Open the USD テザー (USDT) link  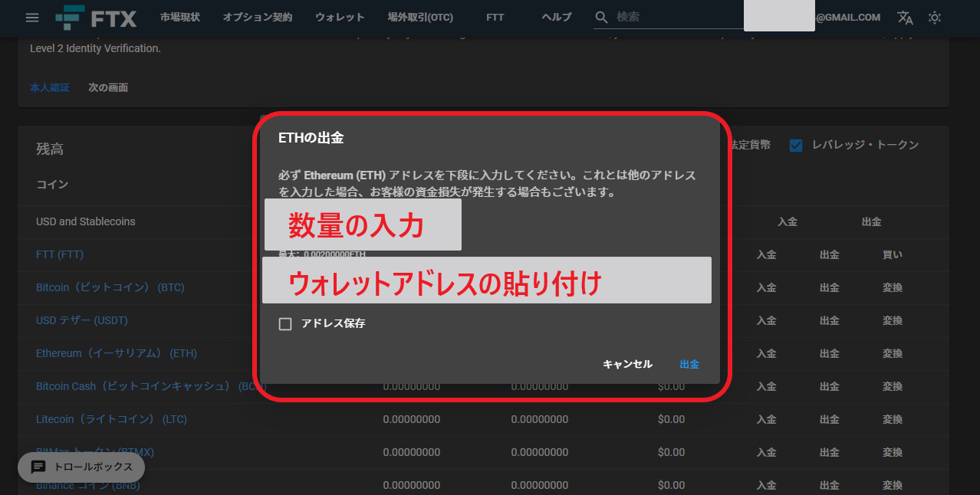point(82,320)
